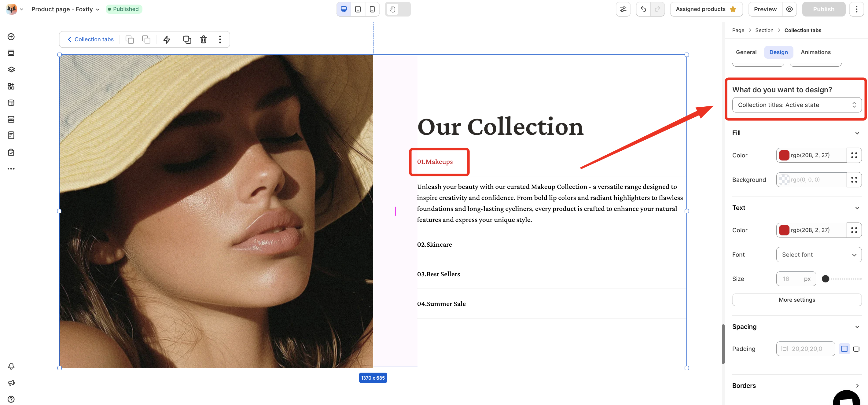Expand the Borders section
The width and height of the screenshot is (868, 405).
796,385
